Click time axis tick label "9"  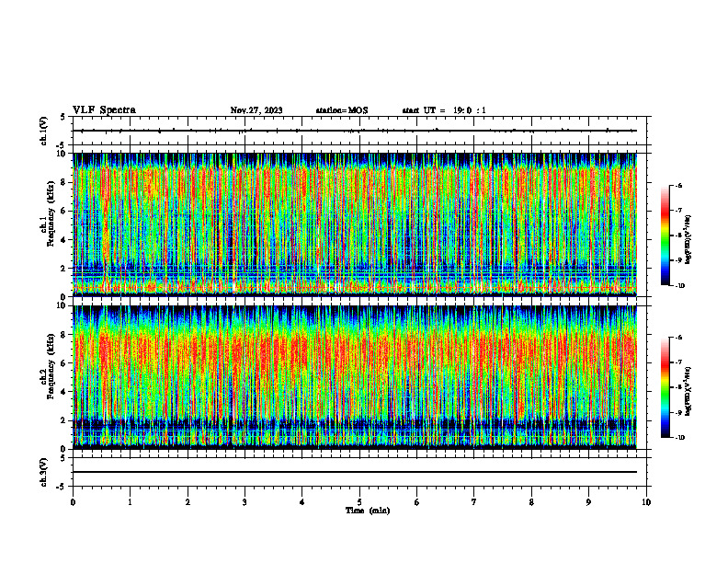tap(588, 502)
